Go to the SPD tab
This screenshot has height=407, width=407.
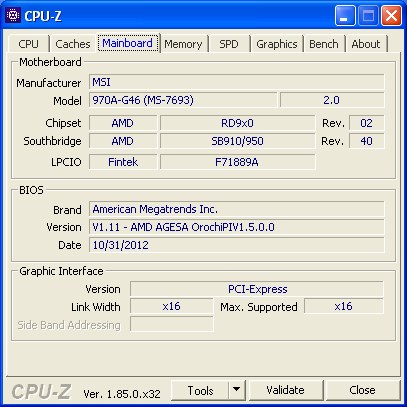pyautogui.click(x=229, y=44)
